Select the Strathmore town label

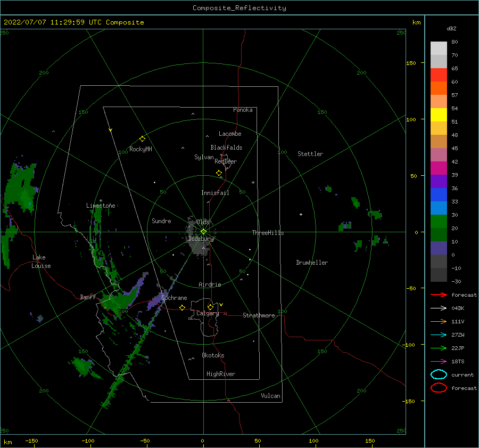click(x=259, y=315)
